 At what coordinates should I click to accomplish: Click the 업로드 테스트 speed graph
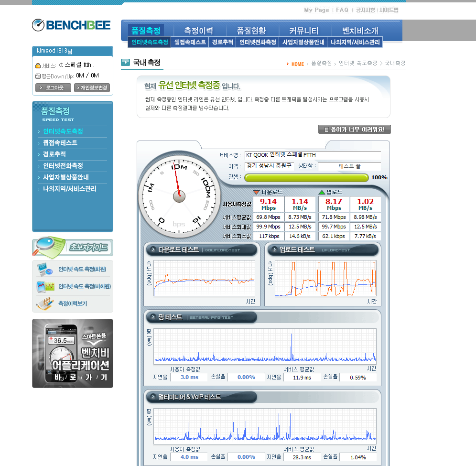[x=326, y=278]
